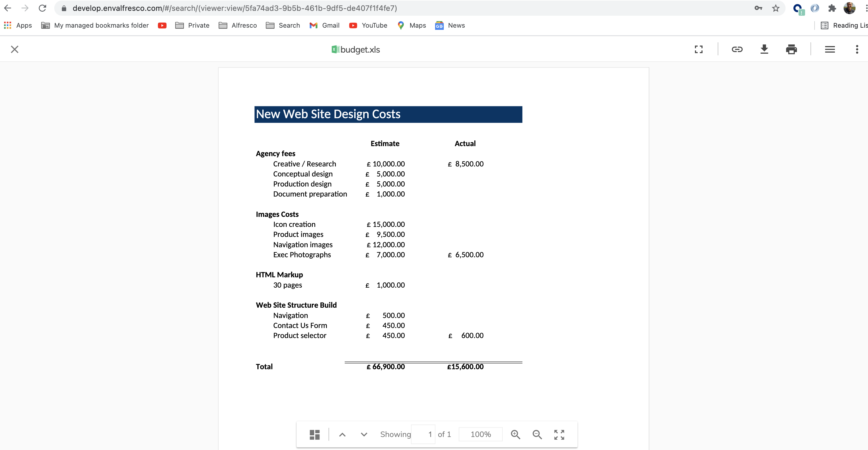868x450 pixels.
Task: Toggle the page thumbnails panel
Action: click(x=314, y=434)
